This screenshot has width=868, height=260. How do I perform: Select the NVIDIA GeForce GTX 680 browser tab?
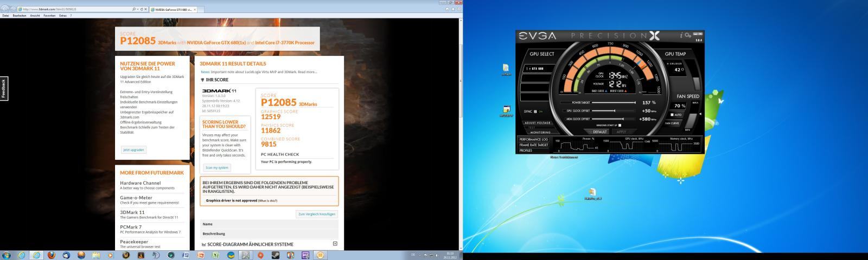click(x=173, y=9)
